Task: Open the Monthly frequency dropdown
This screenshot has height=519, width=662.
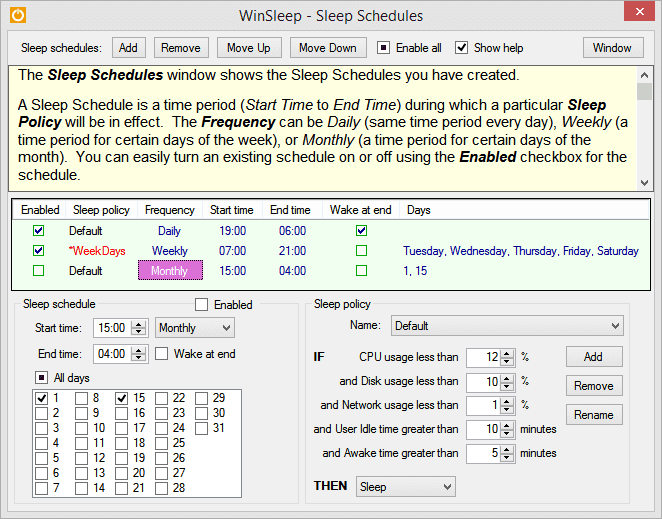Action: tap(195, 328)
